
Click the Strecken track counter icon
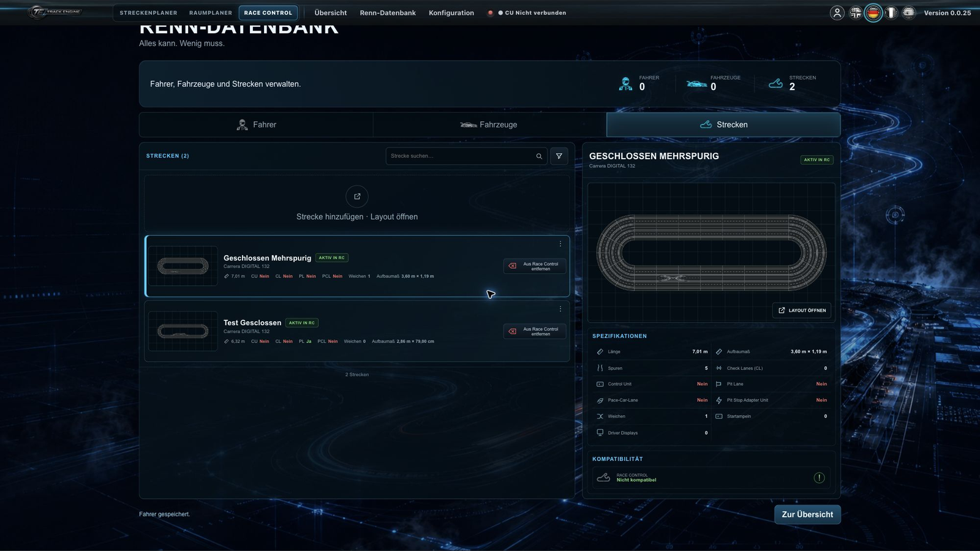click(775, 83)
